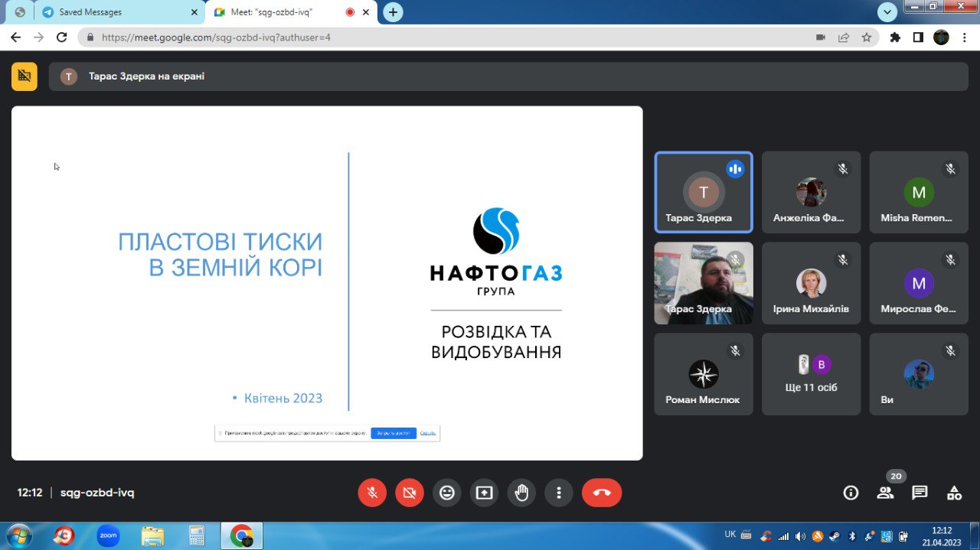Image resolution: width=980 pixels, height=550 pixels.
Task: Expand the 'Ще 11 осіб' participants tile
Action: [x=811, y=374]
